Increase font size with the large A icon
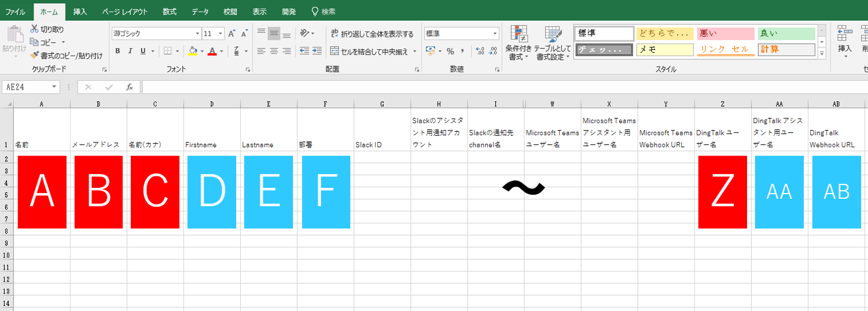This screenshot has height=311, width=868. [x=231, y=34]
